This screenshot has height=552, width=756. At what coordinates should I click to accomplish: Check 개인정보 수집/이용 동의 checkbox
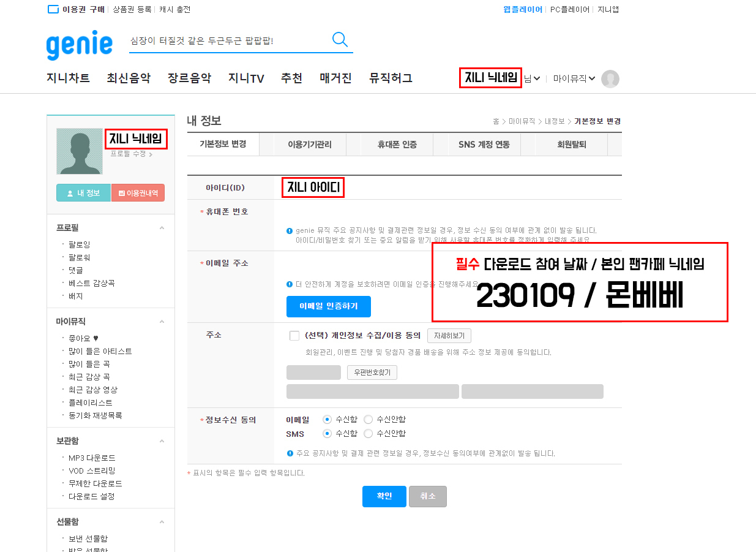click(x=294, y=336)
